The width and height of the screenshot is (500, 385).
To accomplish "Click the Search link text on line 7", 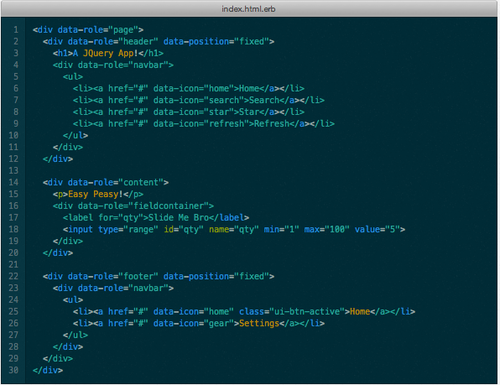I will click(x=264, y=100).
